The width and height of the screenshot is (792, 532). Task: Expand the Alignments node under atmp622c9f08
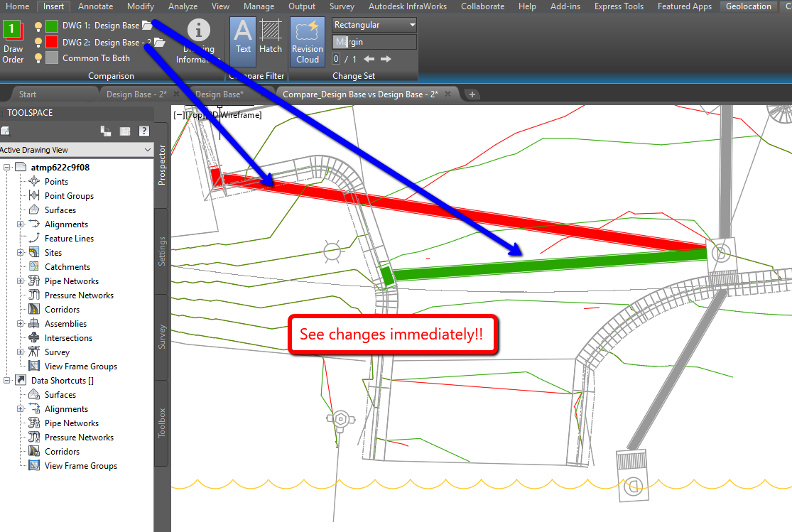tap(21, 224)
